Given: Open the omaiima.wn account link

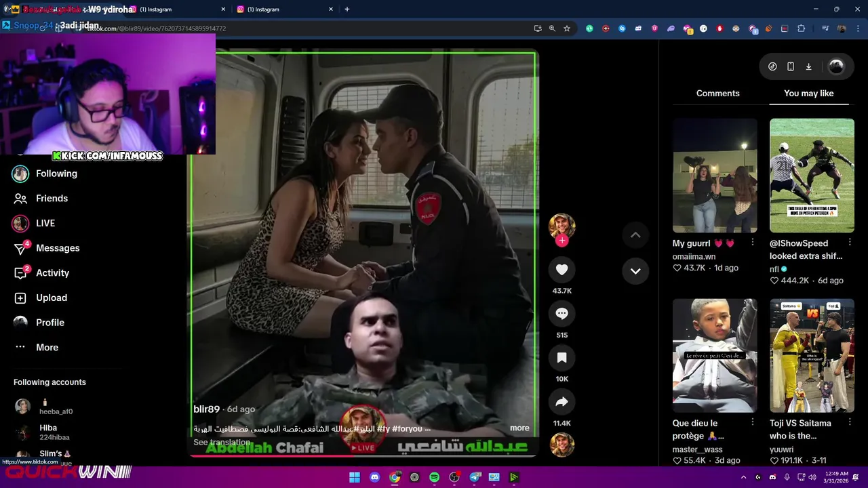Looking at the screenshot, I should pyautogui.click(x=694, y=257).
